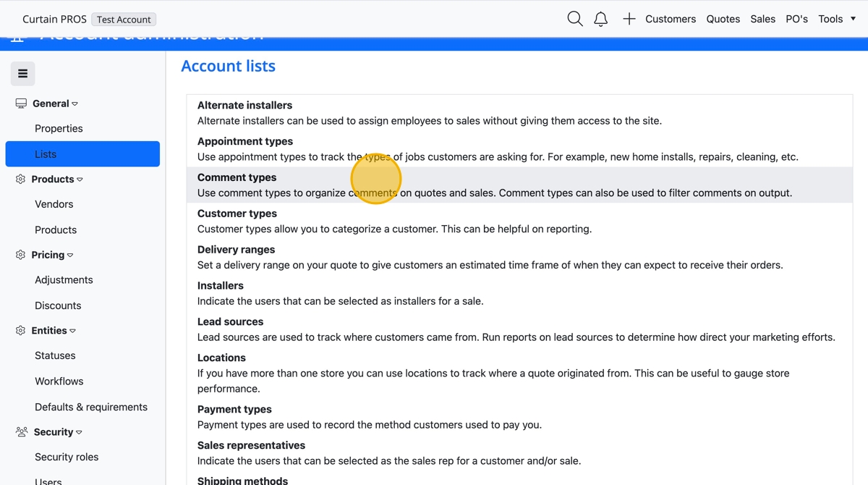Click the Test Account badge
868x485 pixels.
click(124, 20)
